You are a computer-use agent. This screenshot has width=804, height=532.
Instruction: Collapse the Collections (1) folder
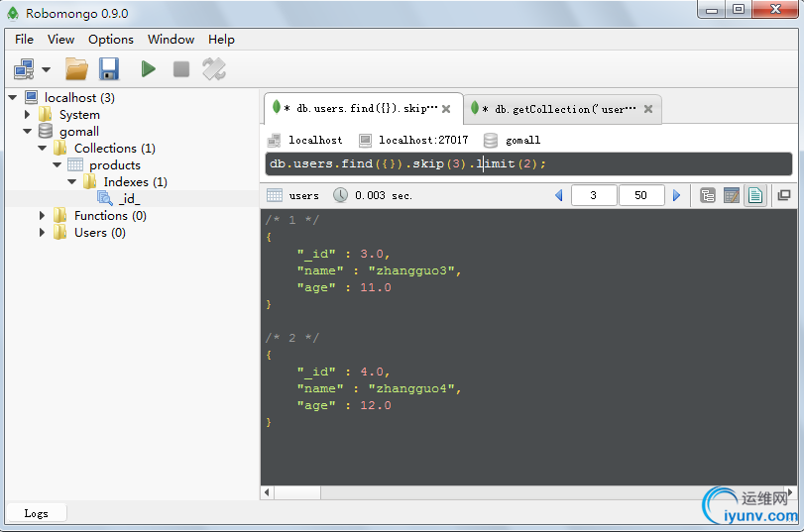pos(42,149)
